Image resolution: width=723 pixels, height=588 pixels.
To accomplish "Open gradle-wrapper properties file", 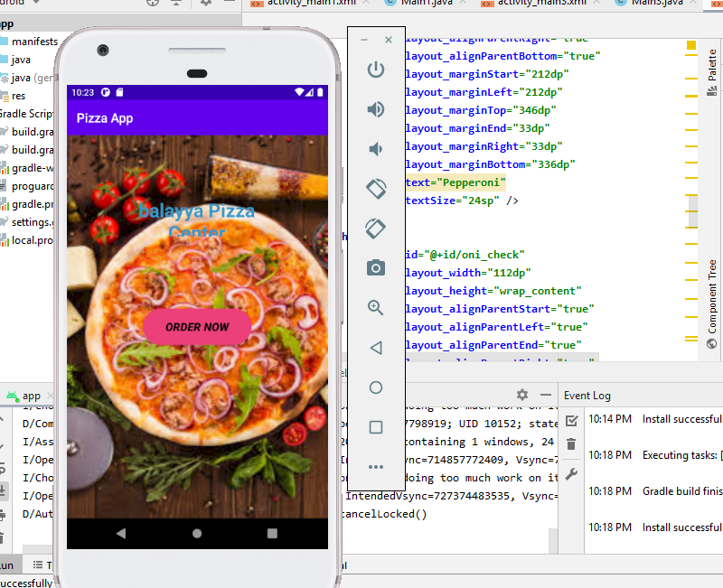I will coord(28,168).
